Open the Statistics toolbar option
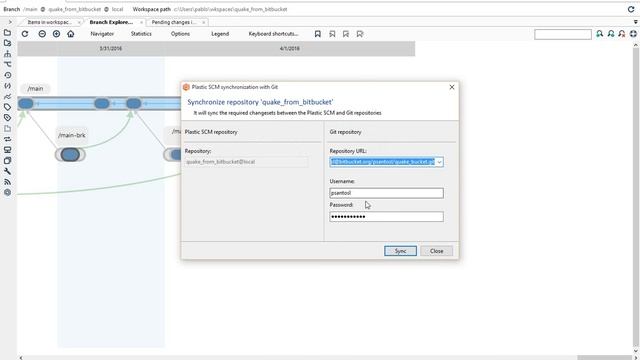The height and width of the screenshot is (360, 640). (x=141, y=34)
